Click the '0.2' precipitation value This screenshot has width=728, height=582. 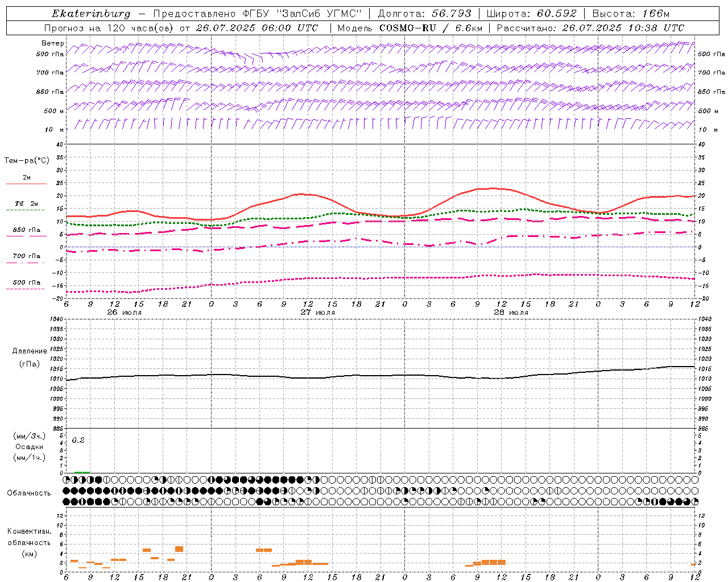[78, 440]
